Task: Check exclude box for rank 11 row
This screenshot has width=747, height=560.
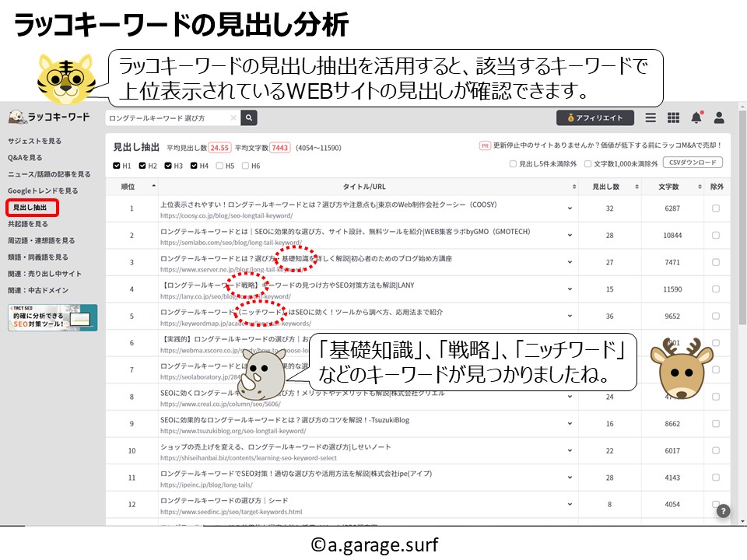Action: click(716, 477)
